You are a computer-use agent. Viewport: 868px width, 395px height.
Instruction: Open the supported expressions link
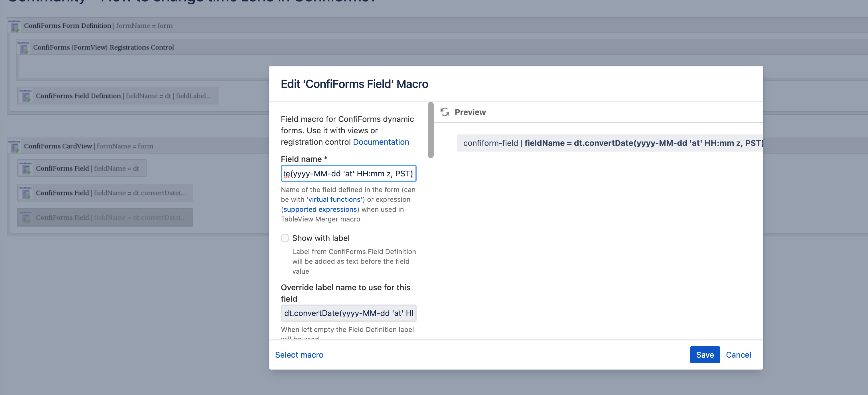[320, 209]
